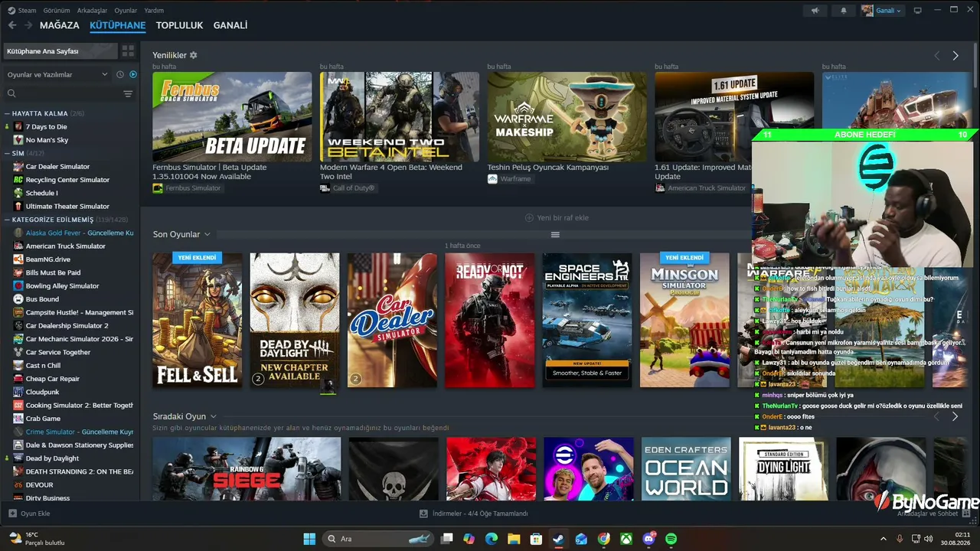Open the Yardım menu
This screenshot has width=980, height=551.
(x=154, y=11)
